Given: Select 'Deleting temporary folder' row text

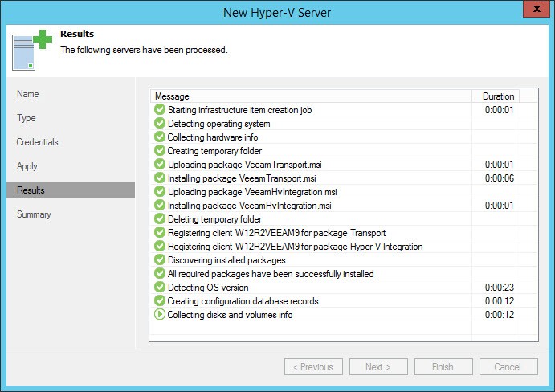Looking at the screenshot, I should click(x=214, y=219).
